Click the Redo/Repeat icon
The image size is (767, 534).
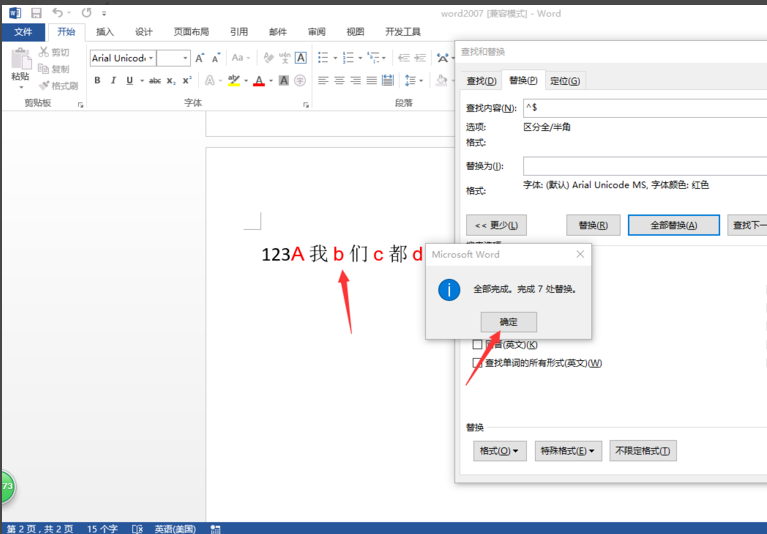coord(87,13)
